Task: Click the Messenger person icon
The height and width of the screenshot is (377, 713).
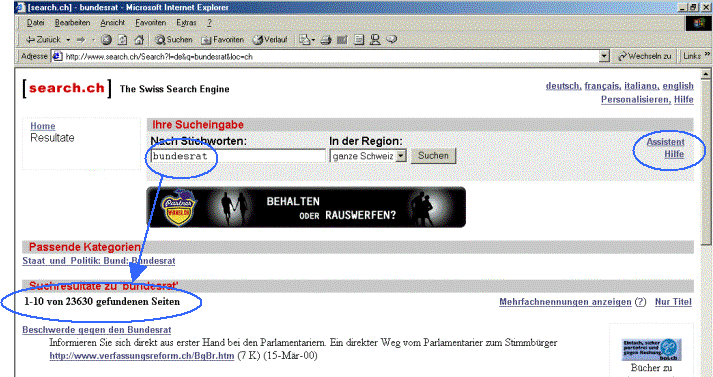Action: [x=375, y=40]
